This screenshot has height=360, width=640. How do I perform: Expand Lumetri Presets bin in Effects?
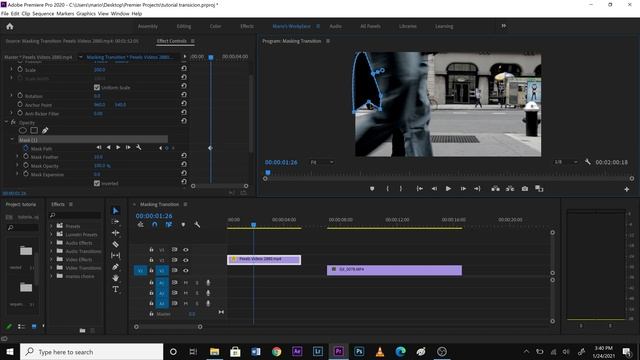click(x=51, y=234)
